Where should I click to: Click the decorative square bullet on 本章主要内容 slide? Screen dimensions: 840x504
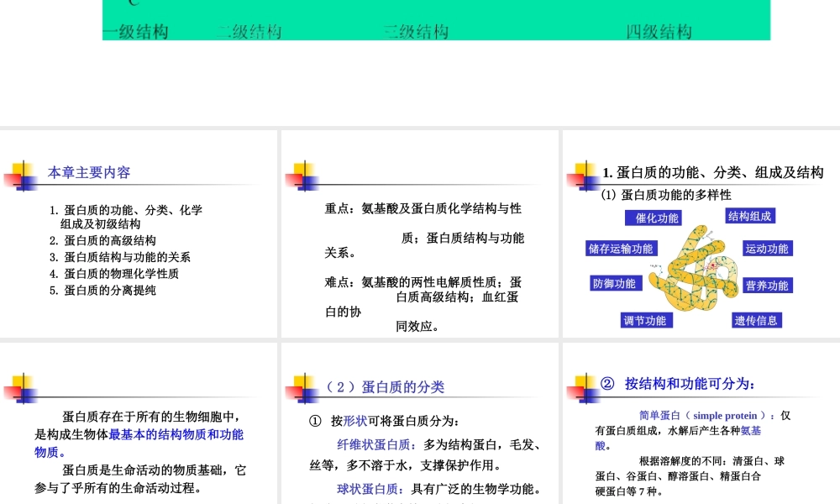click(23, 174)
